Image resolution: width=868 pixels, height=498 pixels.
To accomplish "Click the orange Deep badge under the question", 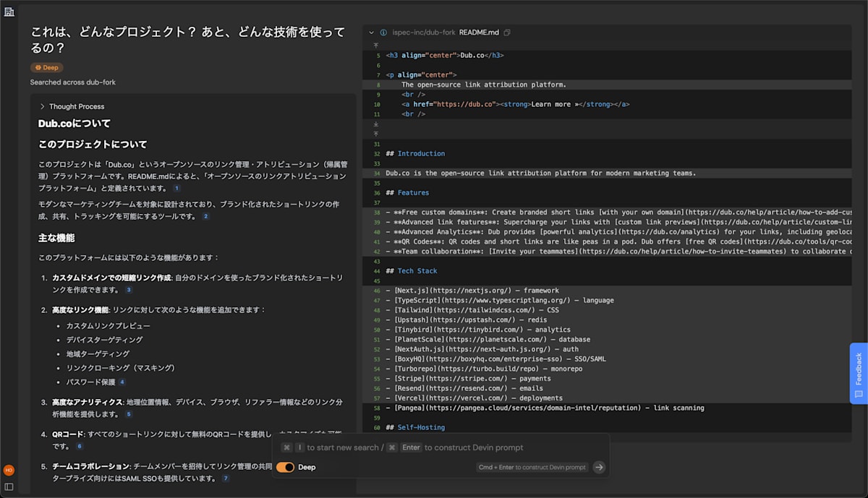I will [x=47, y=67].
